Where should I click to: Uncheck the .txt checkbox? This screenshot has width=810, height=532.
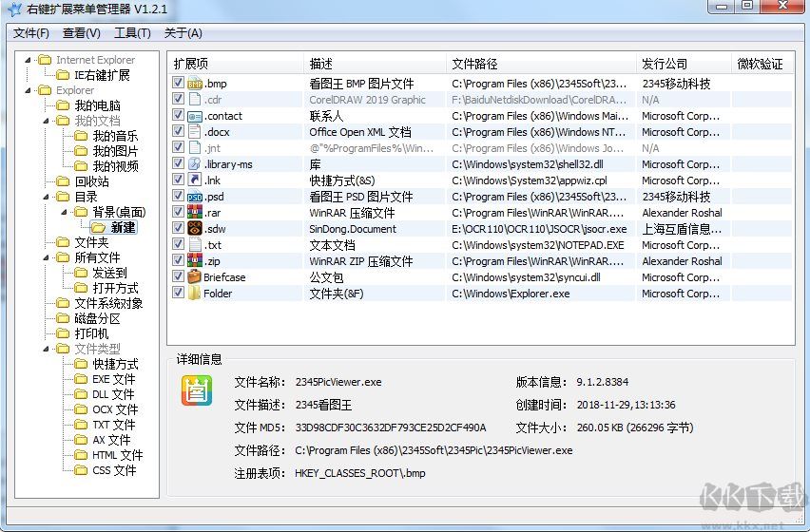(178, 244)
